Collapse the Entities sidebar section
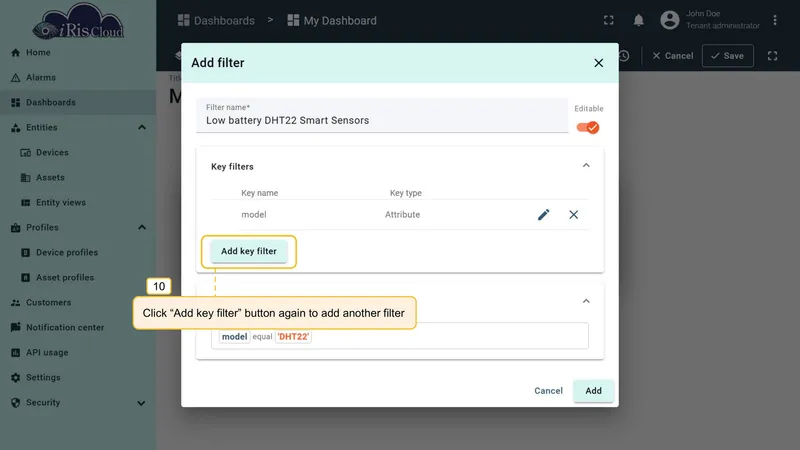Image resolution: width=800 pixels, height=450 pixels. click(142, 128)
